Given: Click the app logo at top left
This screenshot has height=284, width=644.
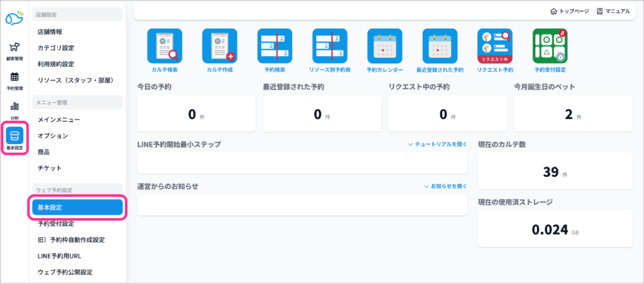Looking at the screenshot, I should 14,18.
